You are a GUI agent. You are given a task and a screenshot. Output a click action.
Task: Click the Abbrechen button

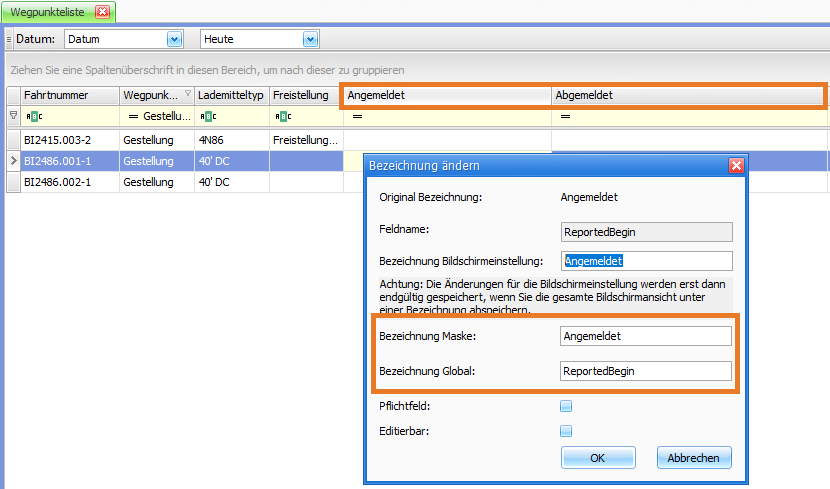click(x=694, y=458)
